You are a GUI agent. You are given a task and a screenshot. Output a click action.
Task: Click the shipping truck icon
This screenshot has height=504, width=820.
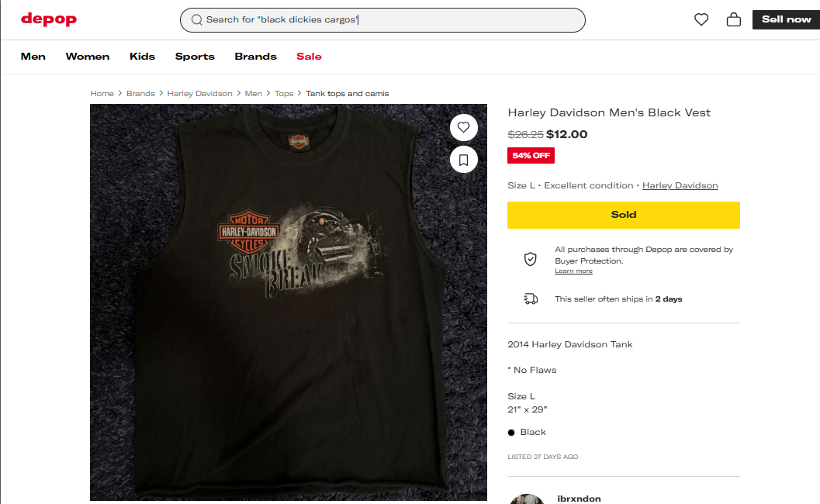pos(531,299)
